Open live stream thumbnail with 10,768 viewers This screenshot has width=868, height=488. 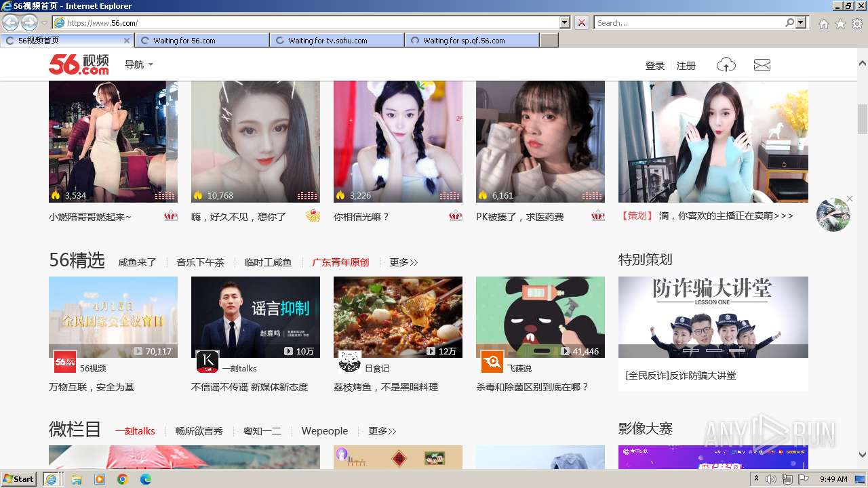256,141
